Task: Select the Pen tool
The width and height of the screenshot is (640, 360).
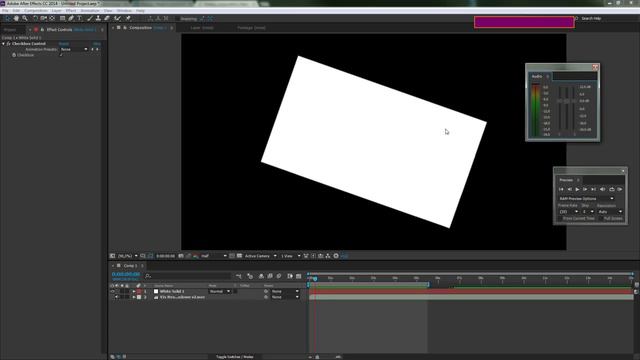Action: point(71,18)
